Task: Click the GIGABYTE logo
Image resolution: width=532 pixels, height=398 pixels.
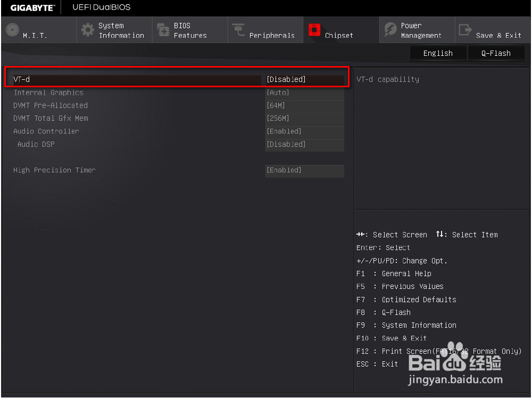Action: 32,8
